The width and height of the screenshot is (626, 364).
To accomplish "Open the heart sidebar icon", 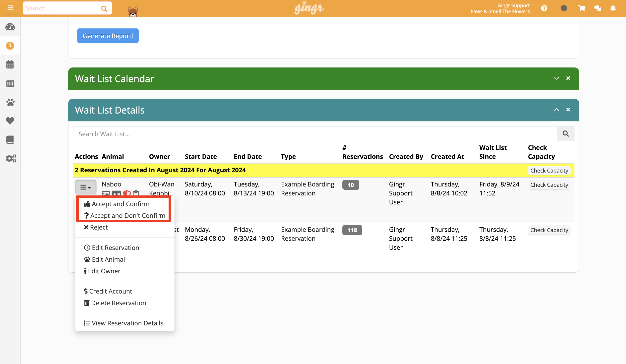I will point(10,121).
